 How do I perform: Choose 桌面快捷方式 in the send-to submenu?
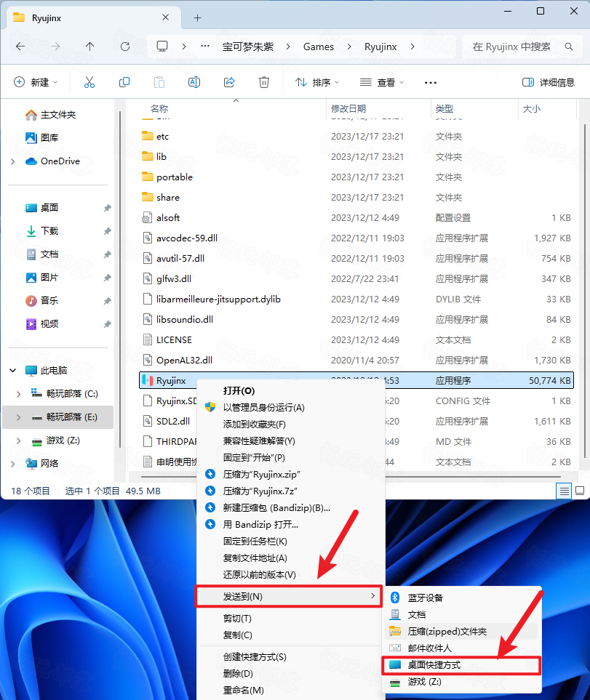click(461, 665)
